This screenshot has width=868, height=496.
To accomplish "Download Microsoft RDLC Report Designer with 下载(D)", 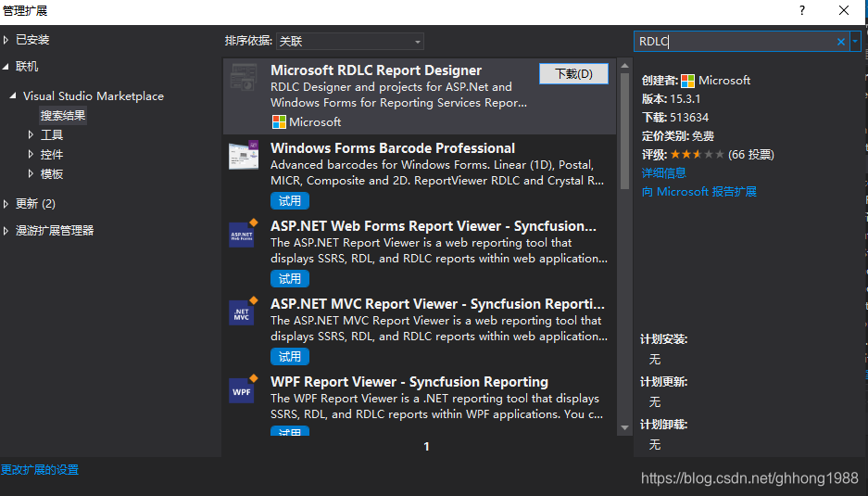I will (x=574, y=74).
